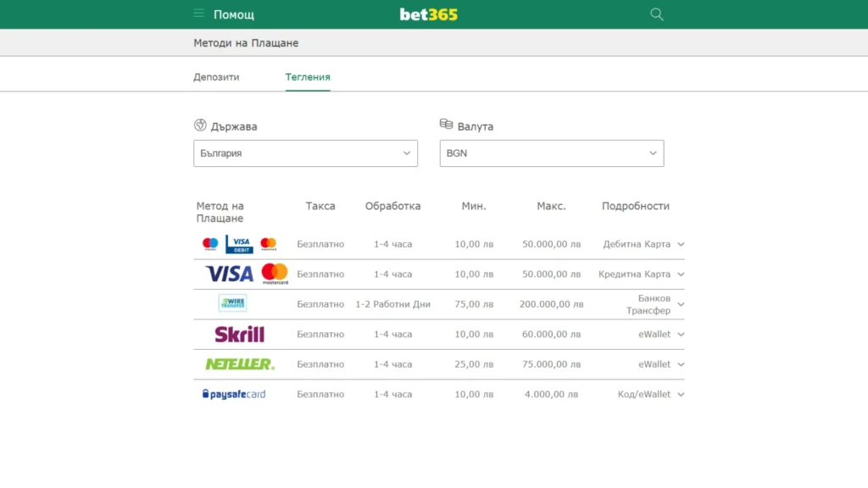Click the 4.000,00 лв paysafecard maximum
Screen dimensions: 868x488
coord(551,394)
